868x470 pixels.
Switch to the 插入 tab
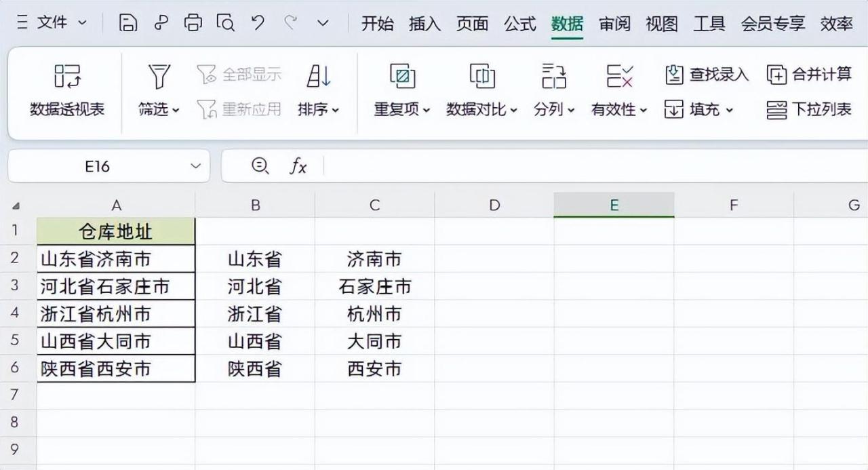click(425, 24)
